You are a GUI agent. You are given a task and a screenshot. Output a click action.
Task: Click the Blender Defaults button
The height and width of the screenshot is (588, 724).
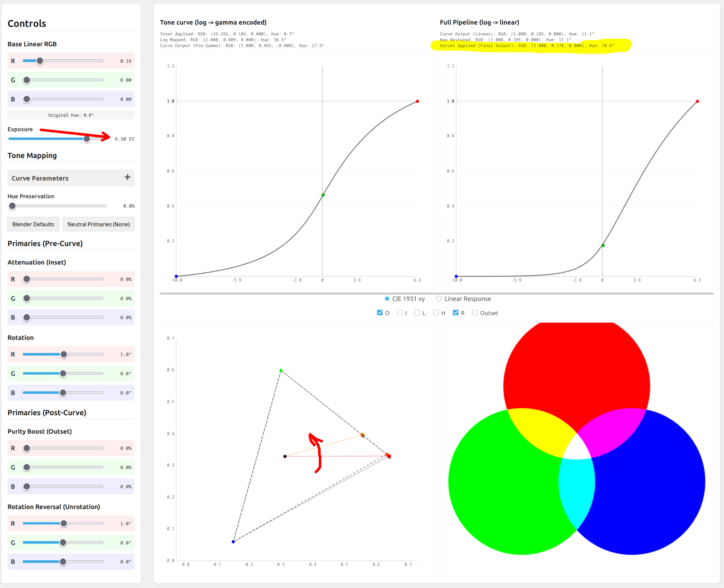point(33,224)
